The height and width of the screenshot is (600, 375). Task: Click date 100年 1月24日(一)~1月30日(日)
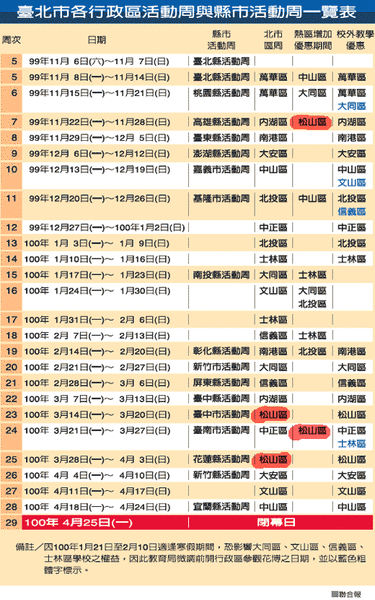pyautogui.click(x=97, y=291)
